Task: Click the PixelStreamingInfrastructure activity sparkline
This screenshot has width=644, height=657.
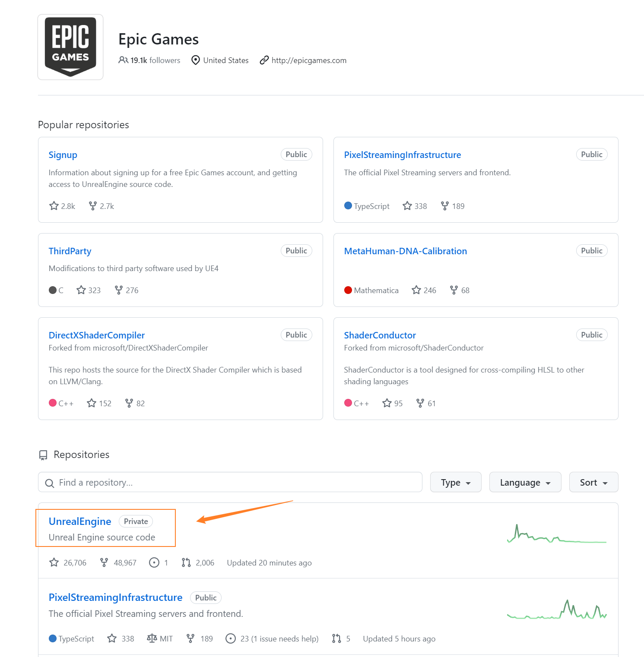Action: pyautogui.click(x=557, y=610)
